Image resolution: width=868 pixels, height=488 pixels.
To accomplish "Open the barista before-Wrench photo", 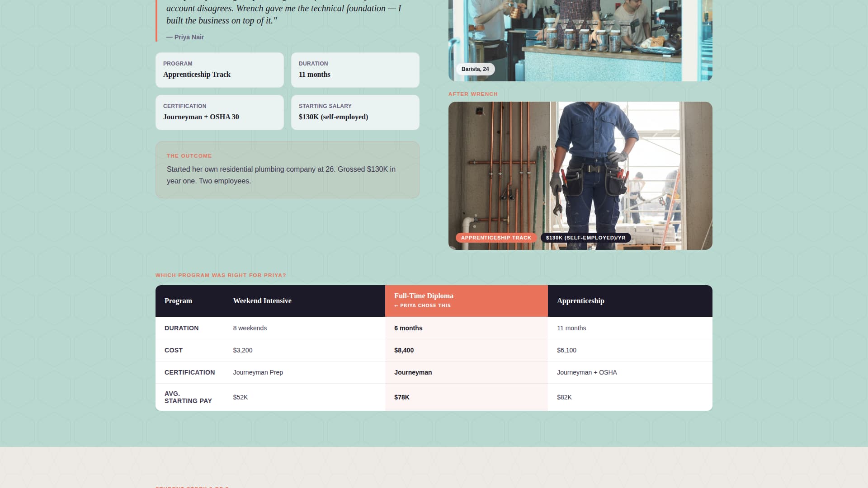I will [x=580, y=41].
